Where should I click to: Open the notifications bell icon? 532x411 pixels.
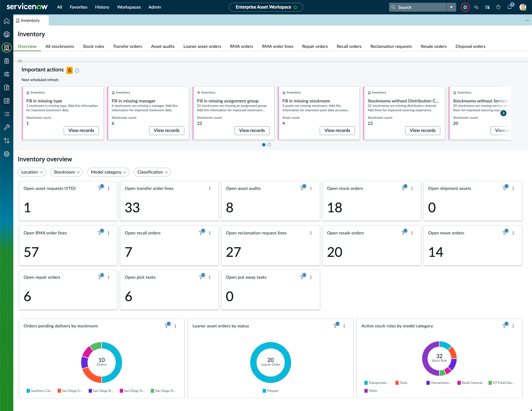coord(510,7)
